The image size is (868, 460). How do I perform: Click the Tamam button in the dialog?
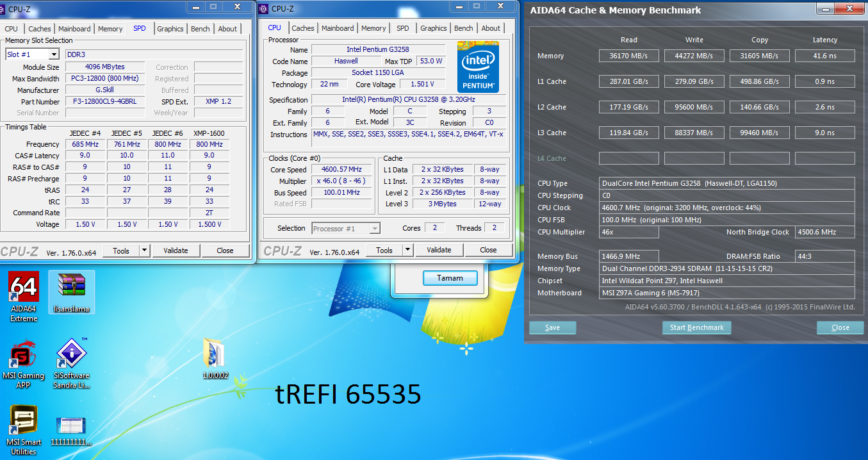[450, 277]
